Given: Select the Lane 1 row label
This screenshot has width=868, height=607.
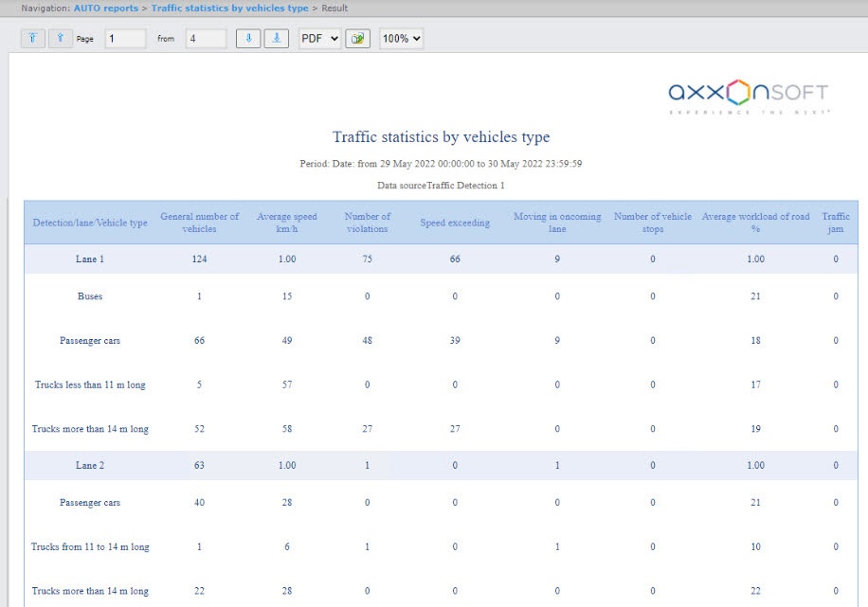Looking at the screenshot, I should [90, 259].
